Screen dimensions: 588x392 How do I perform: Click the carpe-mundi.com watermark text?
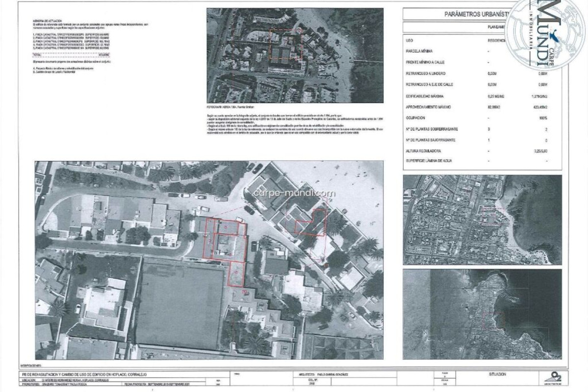(294, 193)
